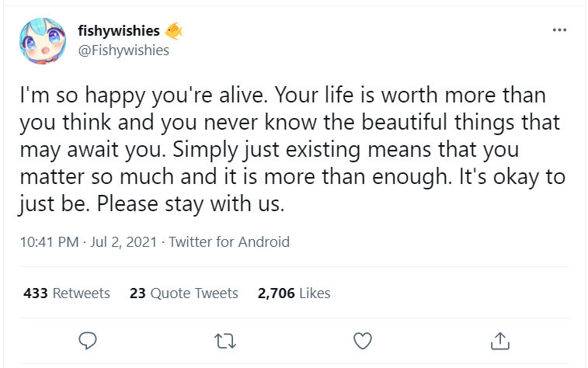Show the 2,706 Likes list
Image resolution: width=588 pixels, height=368 pixels.
tap(294, 293)
